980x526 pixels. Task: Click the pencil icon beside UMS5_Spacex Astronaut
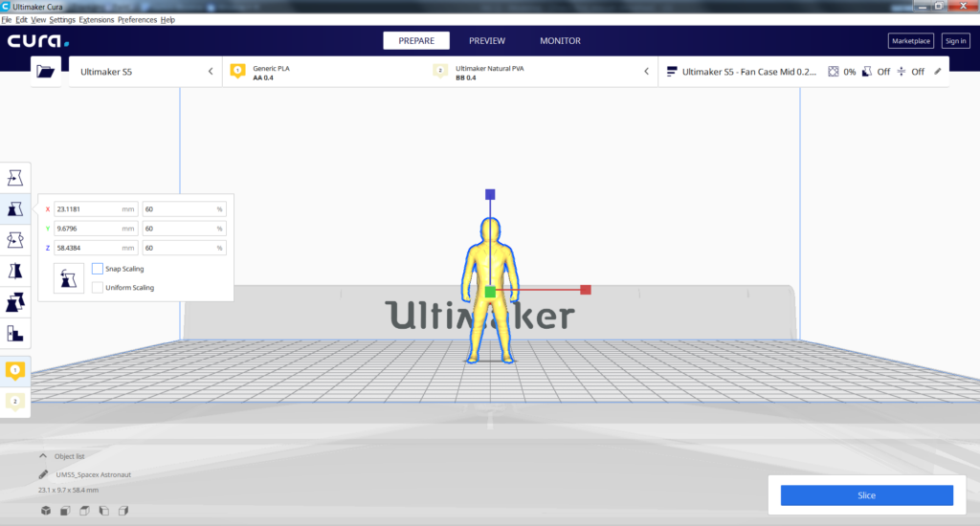point(43,474)
